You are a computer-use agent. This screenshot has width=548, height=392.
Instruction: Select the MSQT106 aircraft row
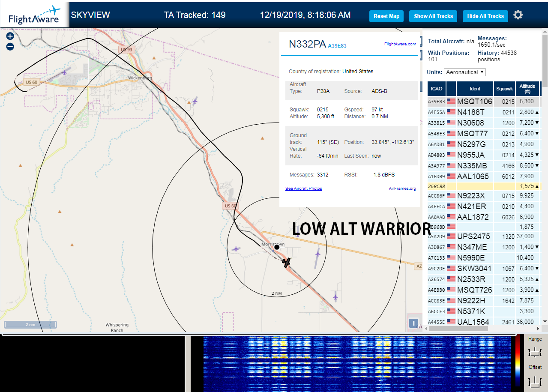tap(484, 102)
